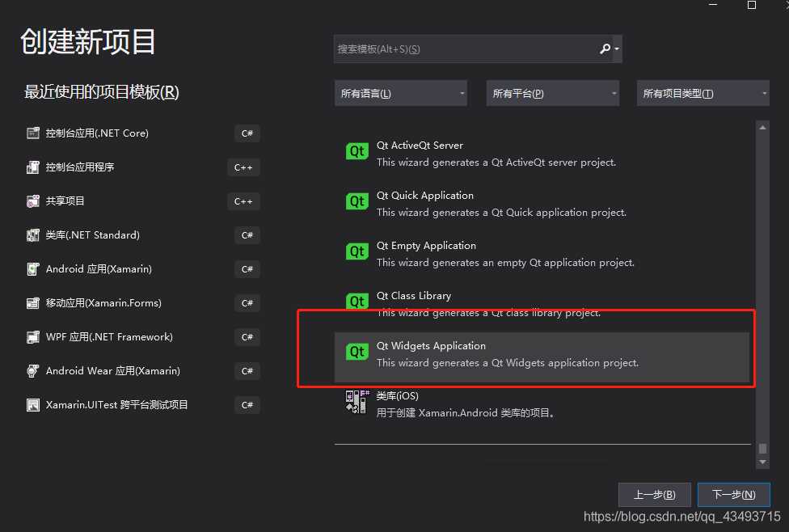Click the Android 应用(Xamarin) template icon
Viewport: 789px width, 532px height.
(32, 269)
